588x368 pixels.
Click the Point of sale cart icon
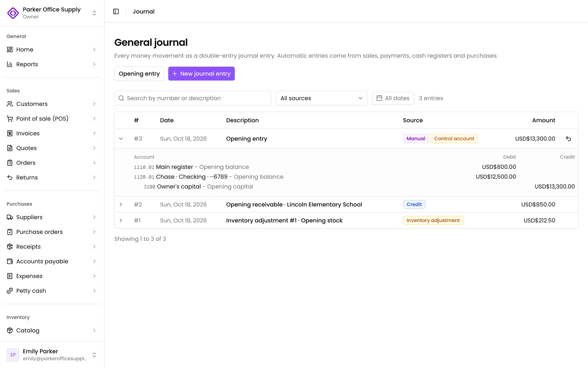point(10,119)
